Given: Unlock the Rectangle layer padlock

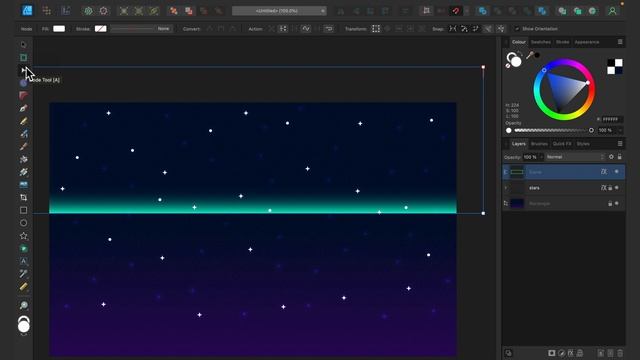Looking at the screenshot, I should 610,203.
